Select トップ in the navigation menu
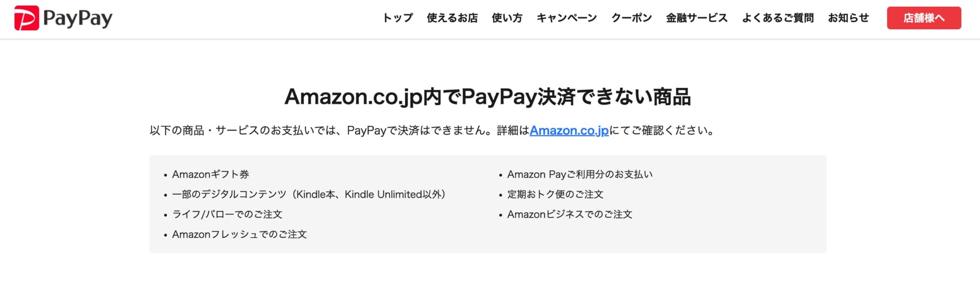980x300 pixels. point(397,18)
